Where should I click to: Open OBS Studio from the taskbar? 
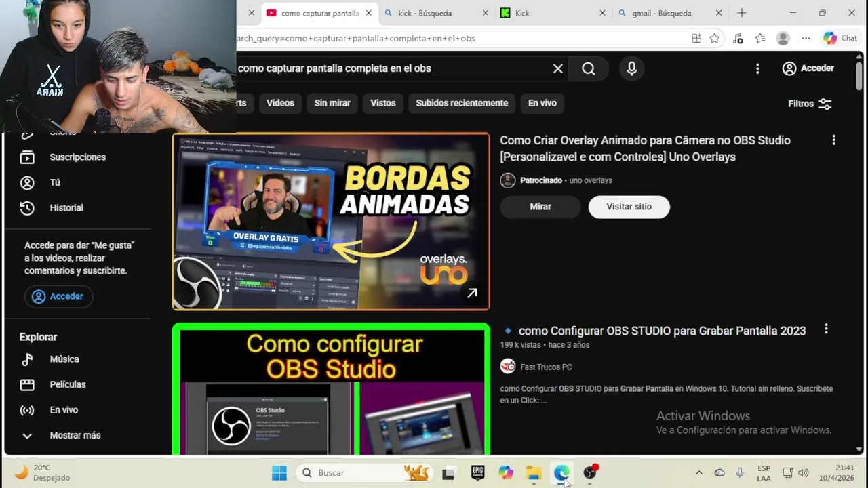click(591, 473)
